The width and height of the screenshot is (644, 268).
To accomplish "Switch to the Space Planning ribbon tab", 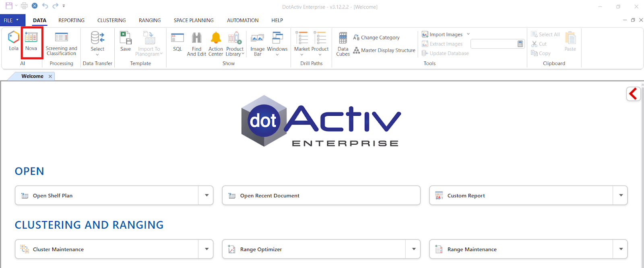I will coord(194,20).
